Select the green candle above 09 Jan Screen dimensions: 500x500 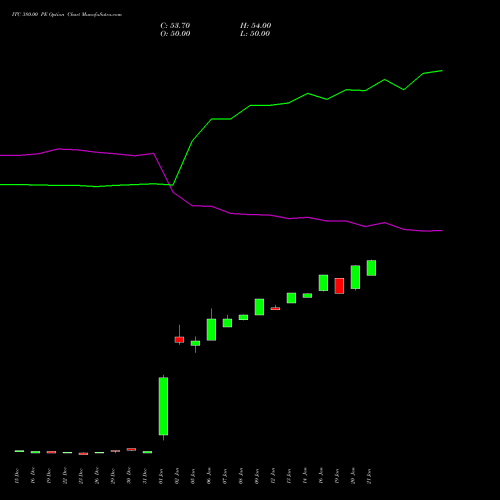click(x=259, y=307)
